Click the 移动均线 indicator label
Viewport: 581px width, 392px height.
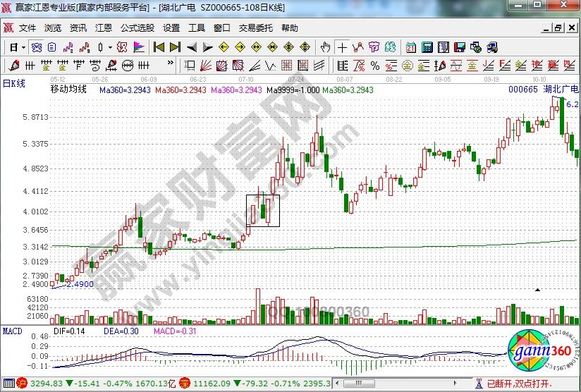pyautogui.click(x=68, y=90)
